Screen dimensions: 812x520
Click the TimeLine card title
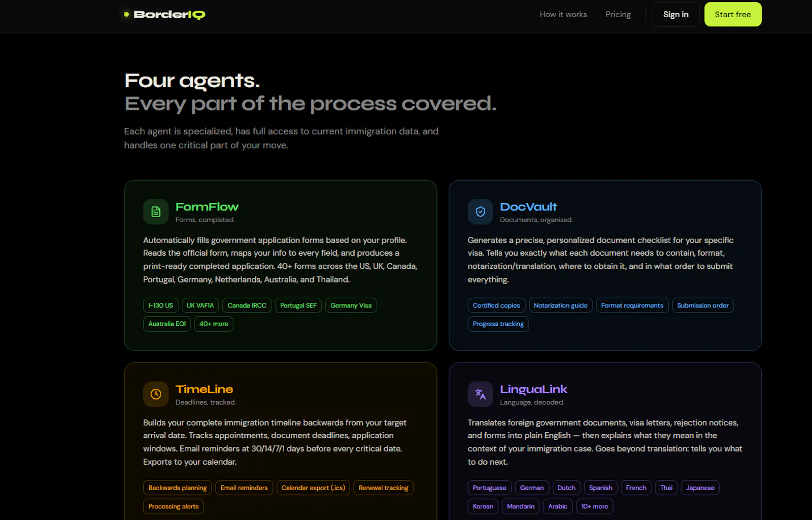coord(205,389)
